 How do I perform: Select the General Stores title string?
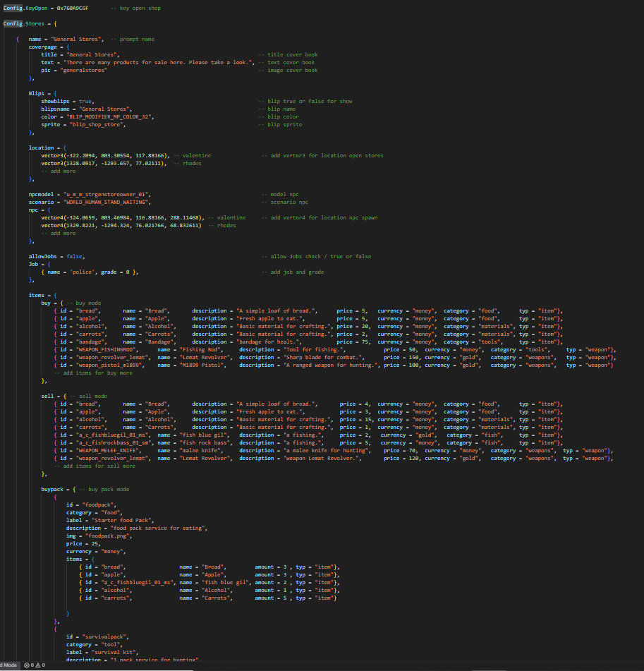click(x=93, y=54)
